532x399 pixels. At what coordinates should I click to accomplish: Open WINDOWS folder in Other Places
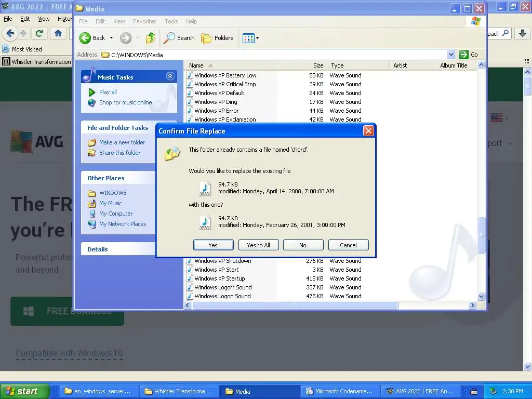point(113,193)
